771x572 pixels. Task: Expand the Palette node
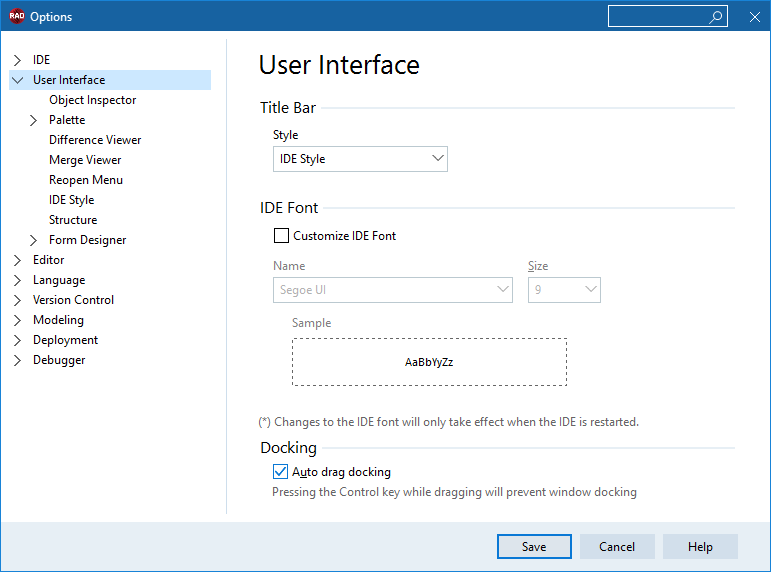33,120
